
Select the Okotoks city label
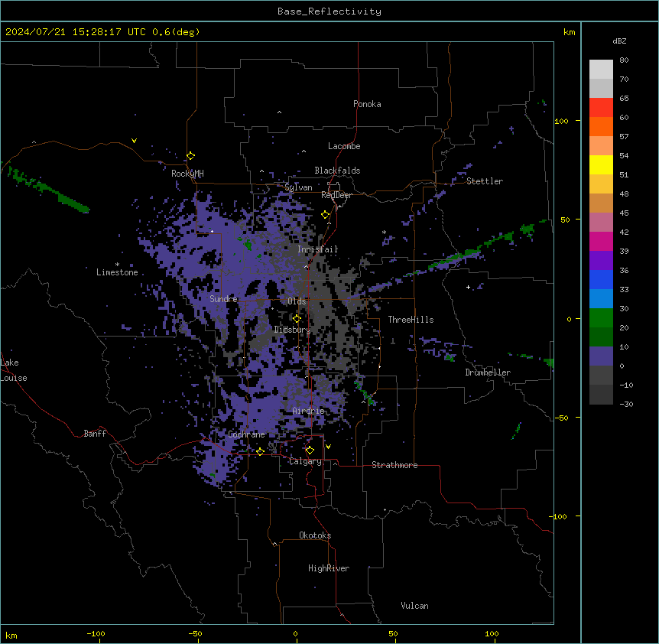click(315, 535)
